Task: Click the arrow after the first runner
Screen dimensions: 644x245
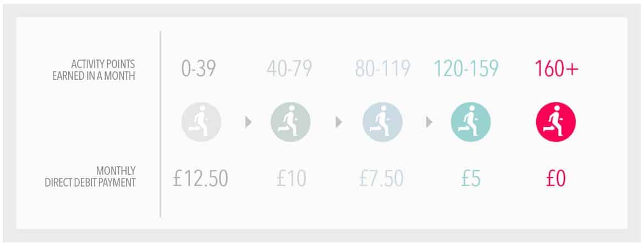Action: (249, 122)
